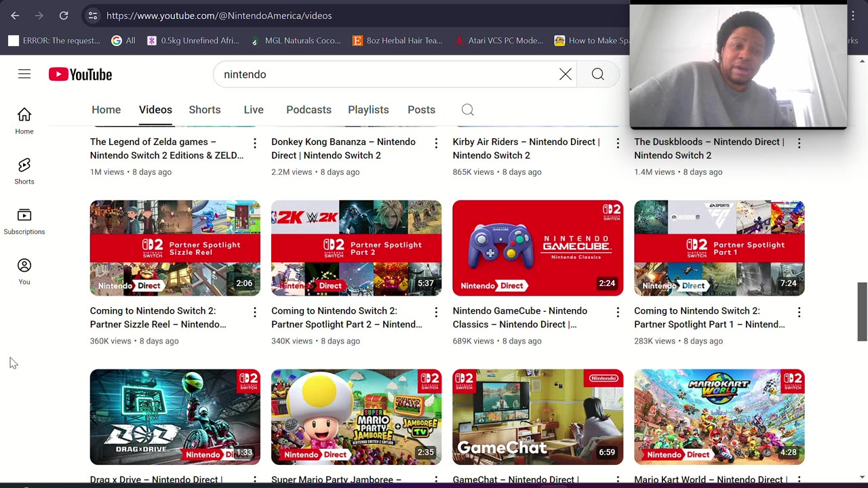868x488 pixels.
Task: Play Partner Sizzle Reel thumbnail 2:06
Action: (175, 248)
